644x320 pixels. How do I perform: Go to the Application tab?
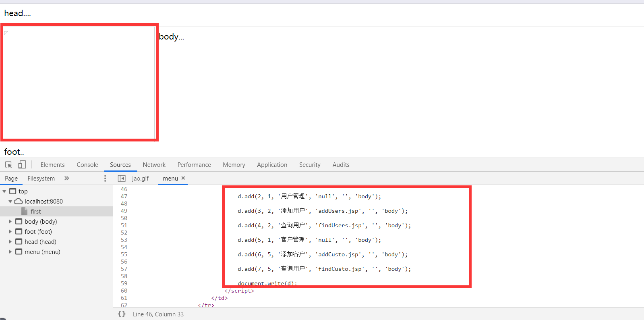pyautogui.click(x=272, y=164)
